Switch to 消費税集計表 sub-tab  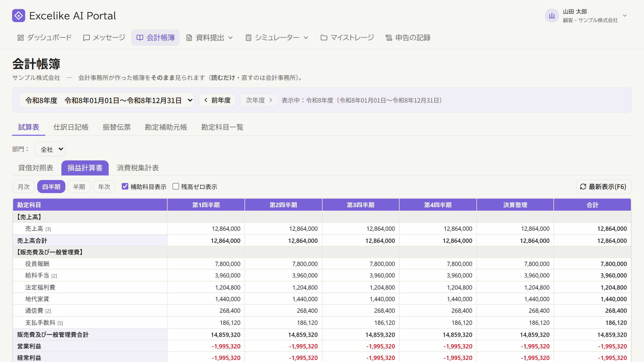(x=138, y=168)
